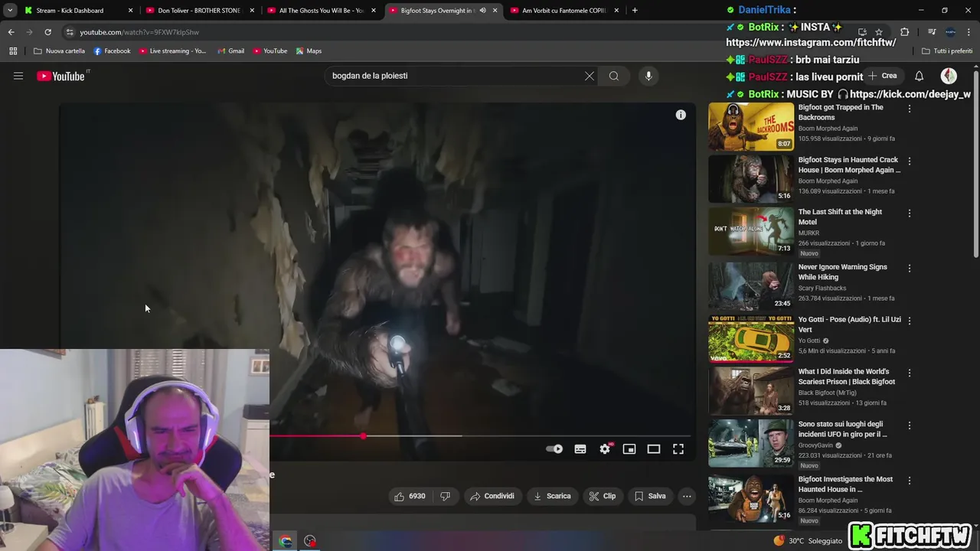The height and width of the screenshot is (551, 980).
Task: Create a clip with Clip button
Action: pyautogui.click(x=602, y=496)
